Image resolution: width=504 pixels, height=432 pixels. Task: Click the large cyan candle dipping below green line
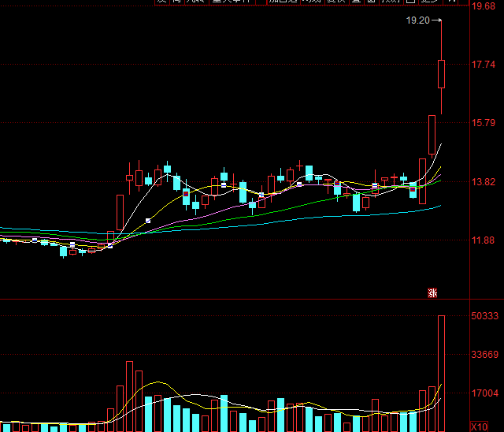pos(356,202)
